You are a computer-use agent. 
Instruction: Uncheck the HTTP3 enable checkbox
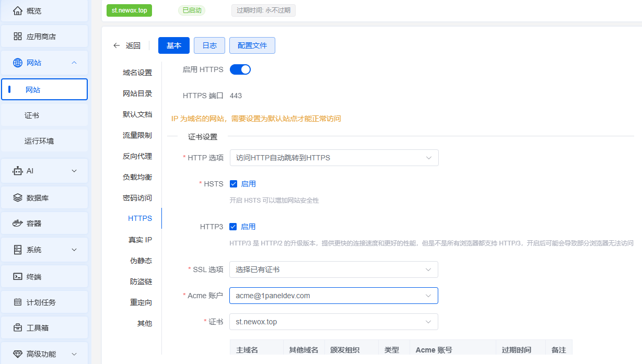click(x=234, y=227)
